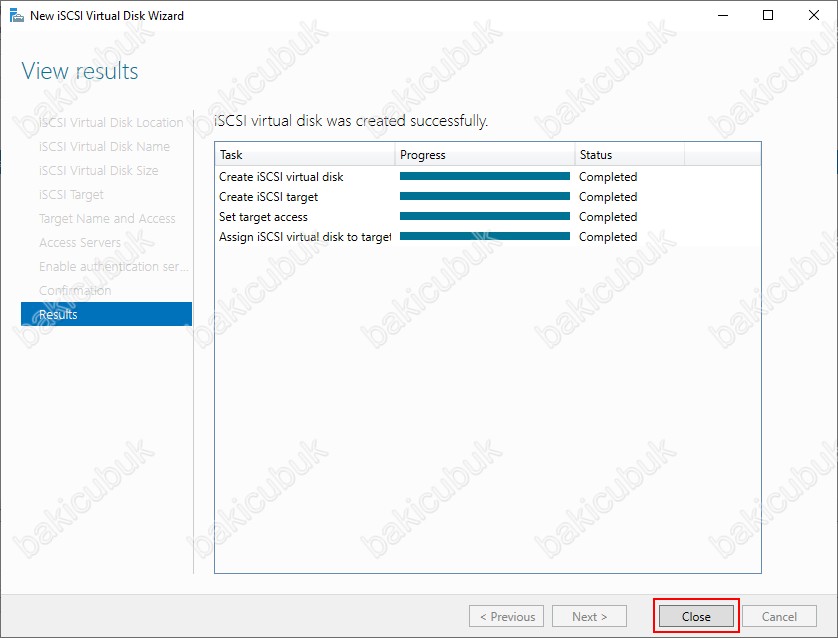Screen dimensions: 838x638
Task: Select the iSCSI Target step
Action: click(71, 194)
